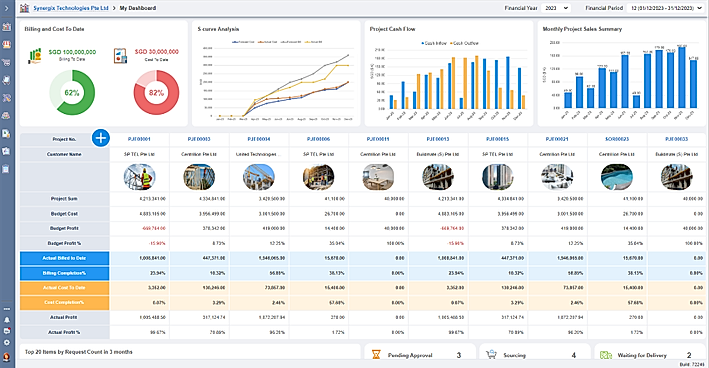Toggle the Cash Inflow legend item
Screen dimensions: 709x368
click(x=434, y=43)
